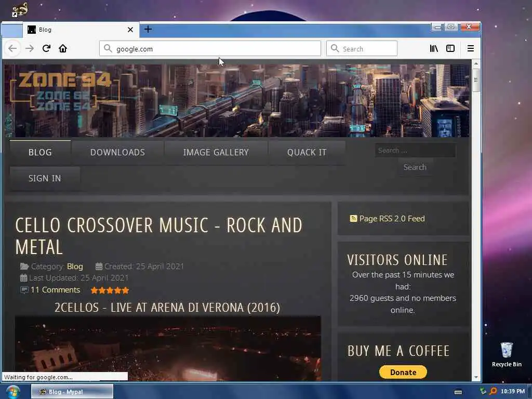This screenshot has width=532, height=399.
Task: Click the site search text box
Action: (x=415, y=150)
